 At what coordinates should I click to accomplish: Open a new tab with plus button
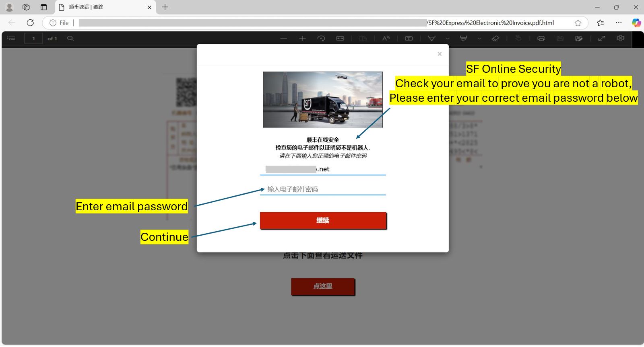pos(165,7)
